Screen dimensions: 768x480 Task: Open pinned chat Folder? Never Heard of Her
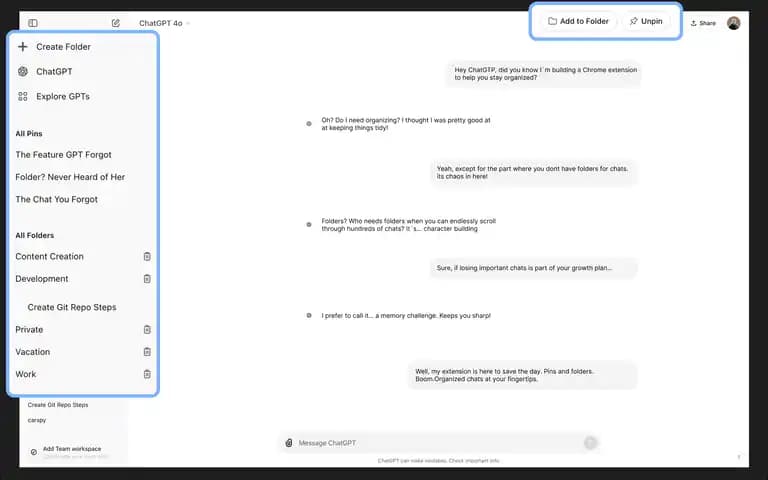(x=70, y=177)
